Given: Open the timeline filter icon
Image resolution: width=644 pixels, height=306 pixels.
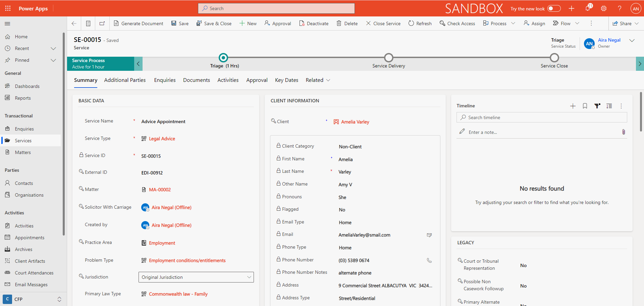Looking at the screenshot, I should 597,106.
